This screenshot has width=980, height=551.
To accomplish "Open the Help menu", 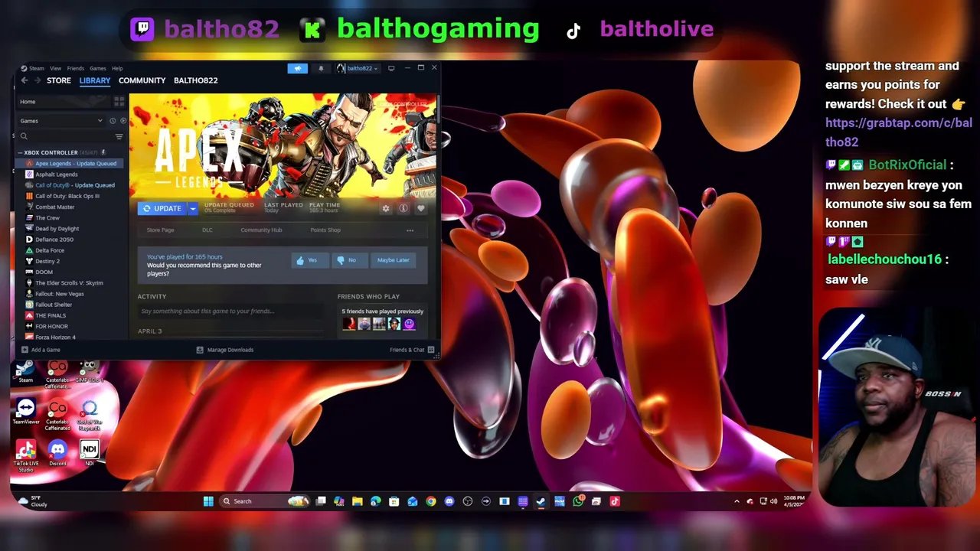I will click(x=117, y=68).
